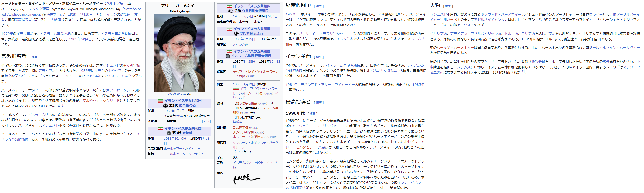Viewport: 644px width, 193px height.
Task: Open the 1962年 year link
Action: (292, 15)
